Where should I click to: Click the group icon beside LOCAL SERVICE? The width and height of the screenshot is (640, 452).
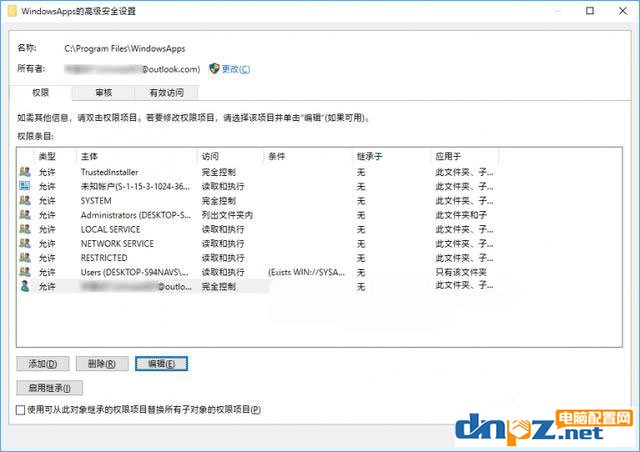25,229
